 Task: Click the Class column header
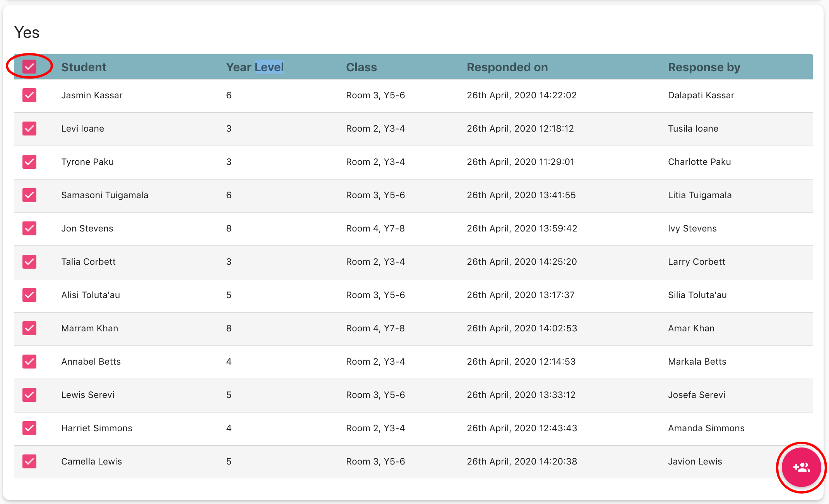[361, 67]
